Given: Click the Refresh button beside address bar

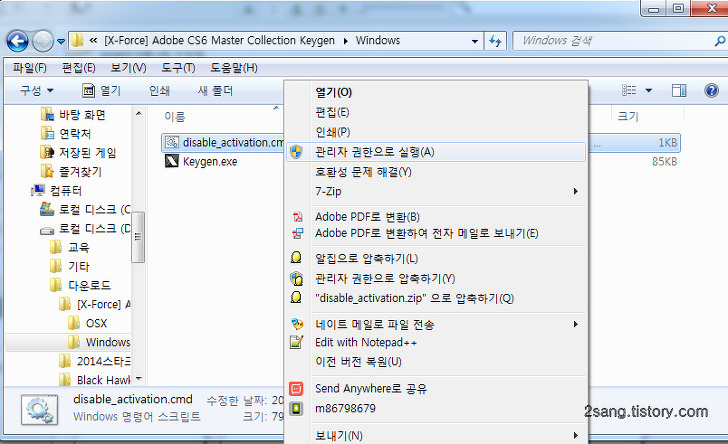Looking at the screenshot, I should point(495,41).
